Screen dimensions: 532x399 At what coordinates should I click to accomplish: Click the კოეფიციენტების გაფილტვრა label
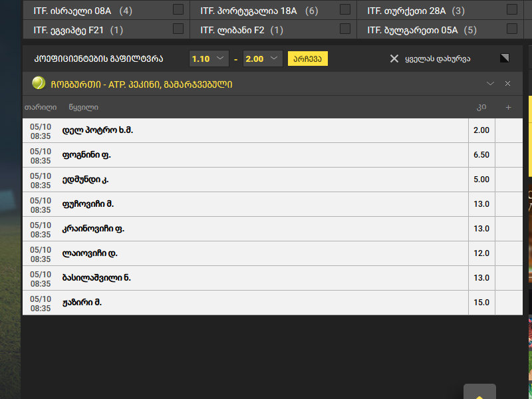coord(98,59)
